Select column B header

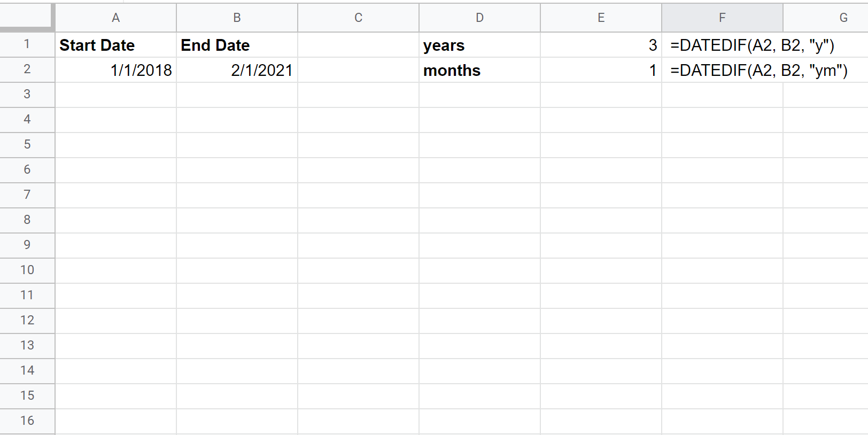[x=237, y=18]
